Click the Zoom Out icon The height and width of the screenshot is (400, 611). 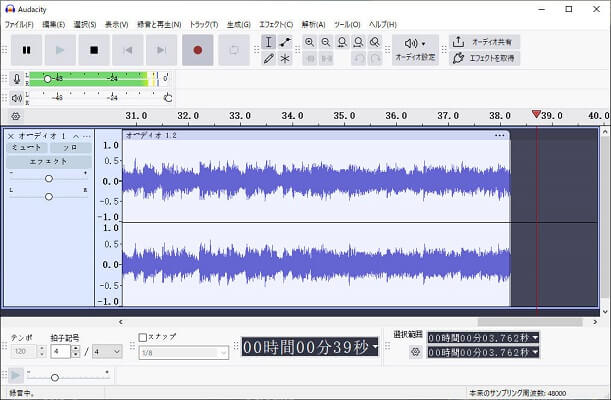click(x=326, y=42)
